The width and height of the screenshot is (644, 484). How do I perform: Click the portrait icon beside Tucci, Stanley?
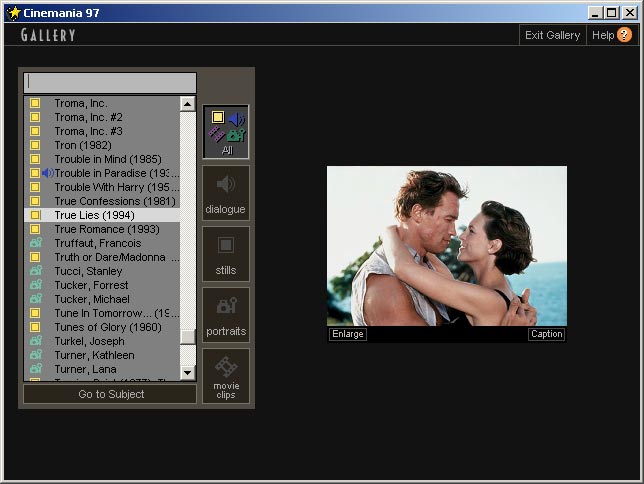[36, 271]
